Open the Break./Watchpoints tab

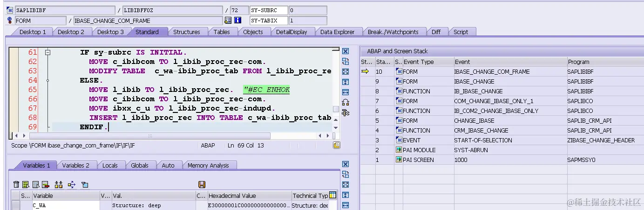coord(393,32)
